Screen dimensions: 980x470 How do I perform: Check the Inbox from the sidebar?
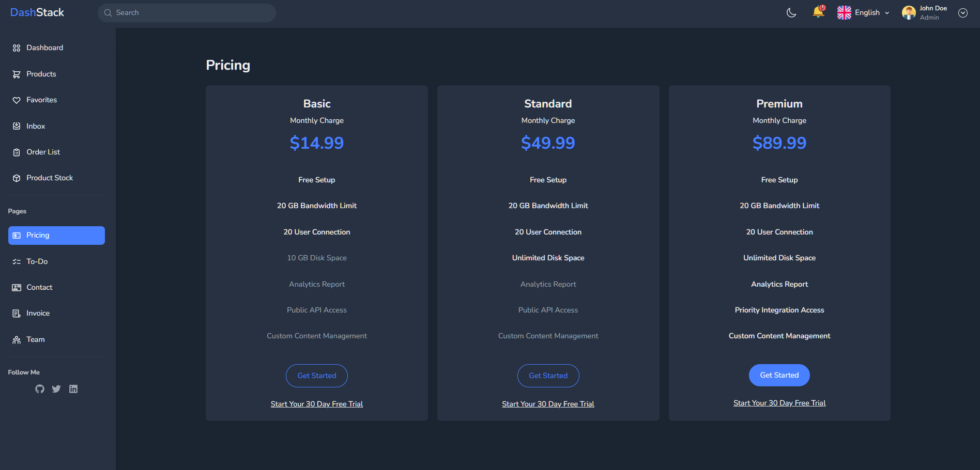35,126
